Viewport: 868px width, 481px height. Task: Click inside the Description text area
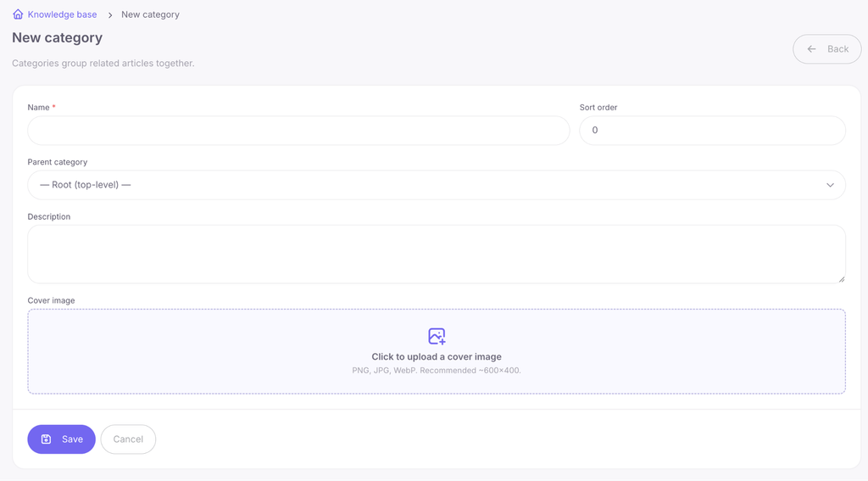(437, 254)
